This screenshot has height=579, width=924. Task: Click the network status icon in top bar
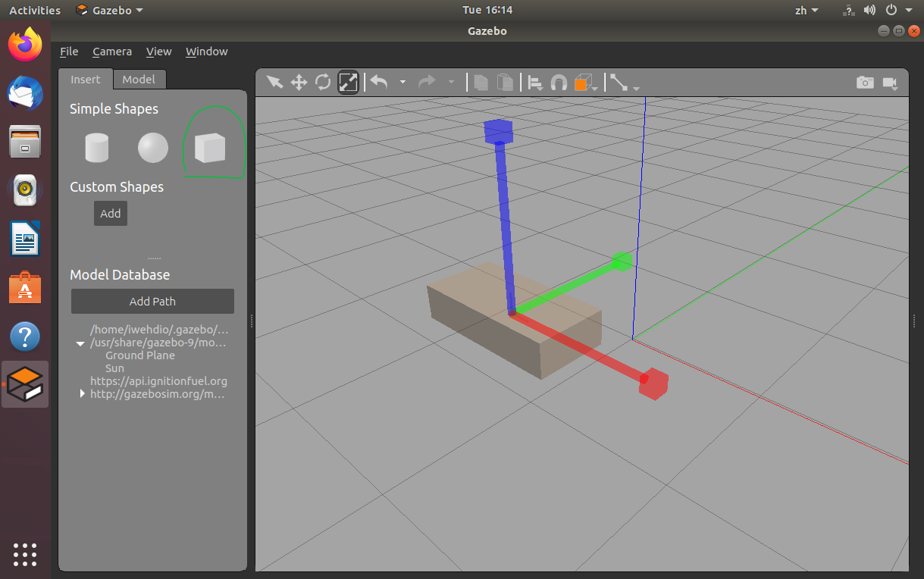(848, 11)
